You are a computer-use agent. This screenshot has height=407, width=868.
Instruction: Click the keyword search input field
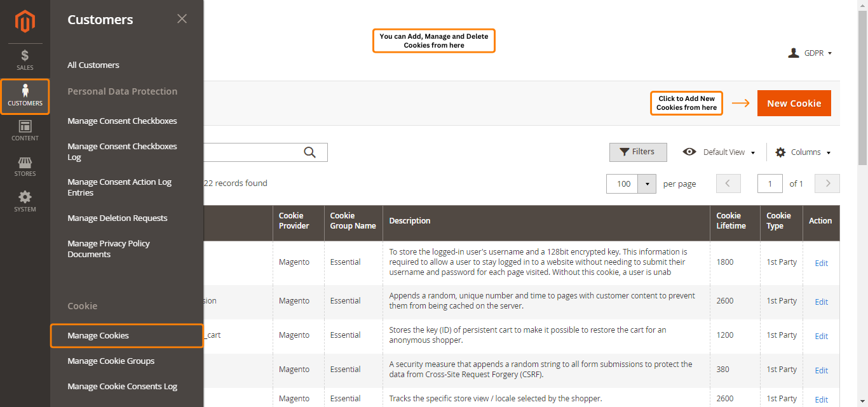(266, 152)
